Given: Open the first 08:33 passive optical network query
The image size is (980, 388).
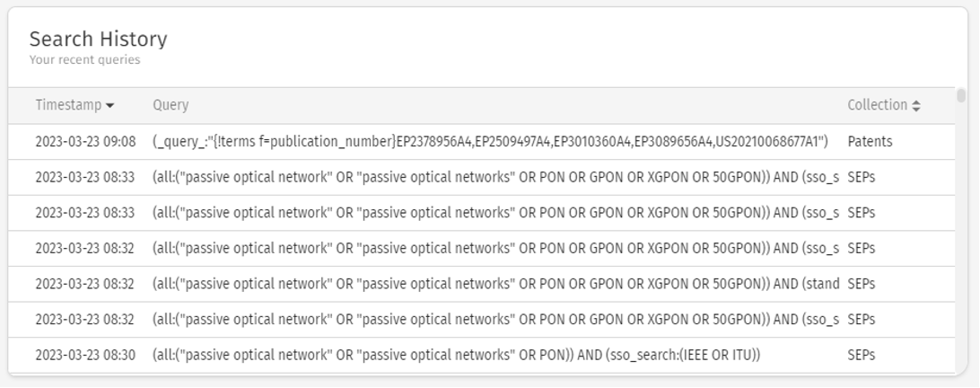Looking at the screenshot, I should [x=495, y=177].
